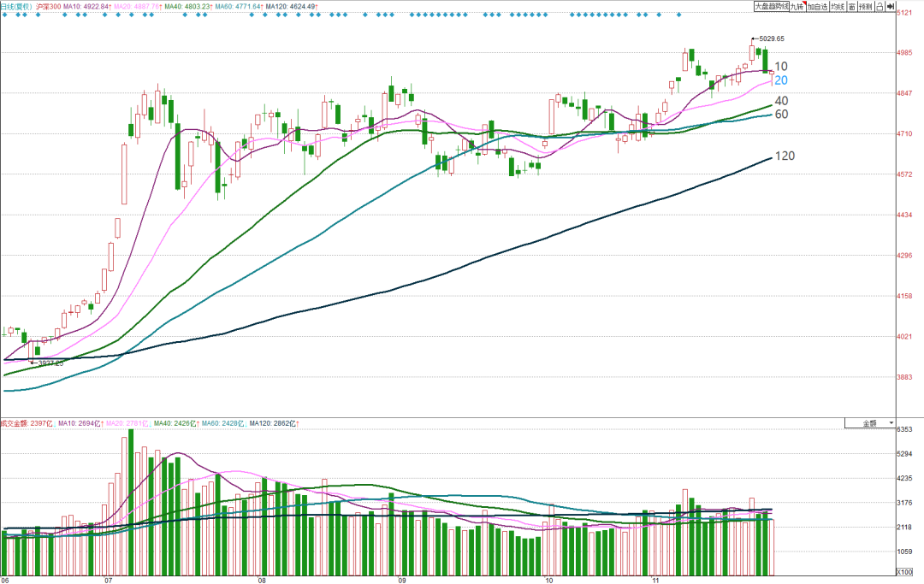Click the 09 month label on time axis

[x=402, y=581]
